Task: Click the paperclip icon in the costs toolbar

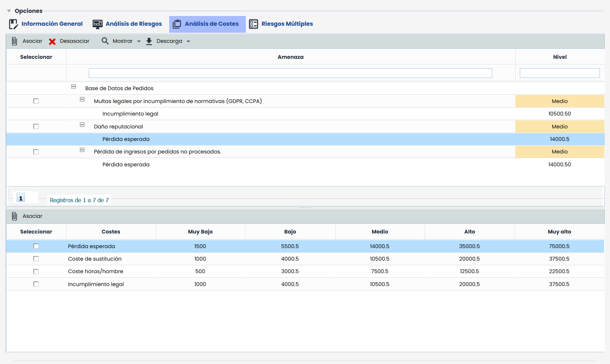Action: [x=14, y=216]
